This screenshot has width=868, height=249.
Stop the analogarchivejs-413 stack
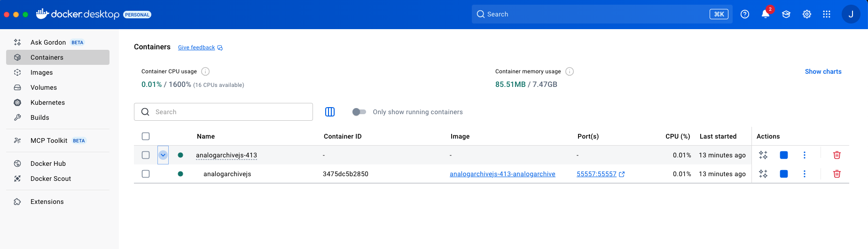pos(784,155)
